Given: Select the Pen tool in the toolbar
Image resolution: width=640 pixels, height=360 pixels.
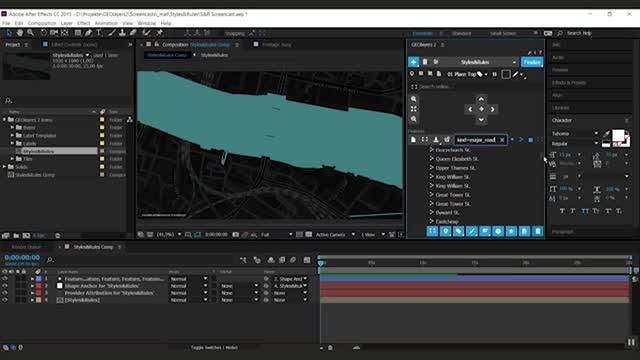Looking at the screenshot, I should pyautogui.click(x=89, y=33).
